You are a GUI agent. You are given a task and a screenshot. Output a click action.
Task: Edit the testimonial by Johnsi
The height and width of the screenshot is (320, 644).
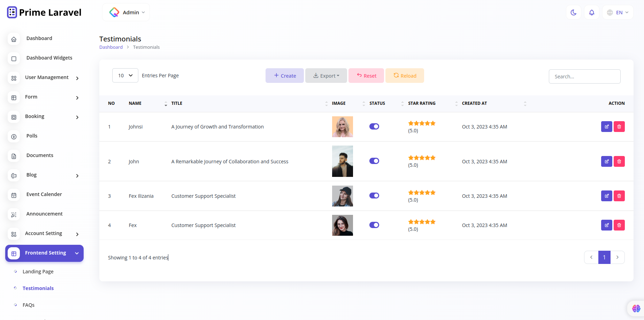click(x=606, y=126)
